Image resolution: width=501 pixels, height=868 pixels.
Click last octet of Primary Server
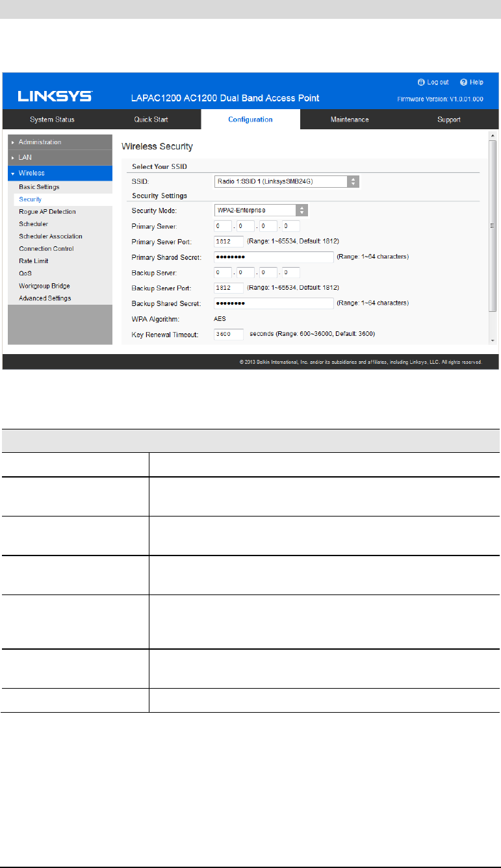(290, 226)
